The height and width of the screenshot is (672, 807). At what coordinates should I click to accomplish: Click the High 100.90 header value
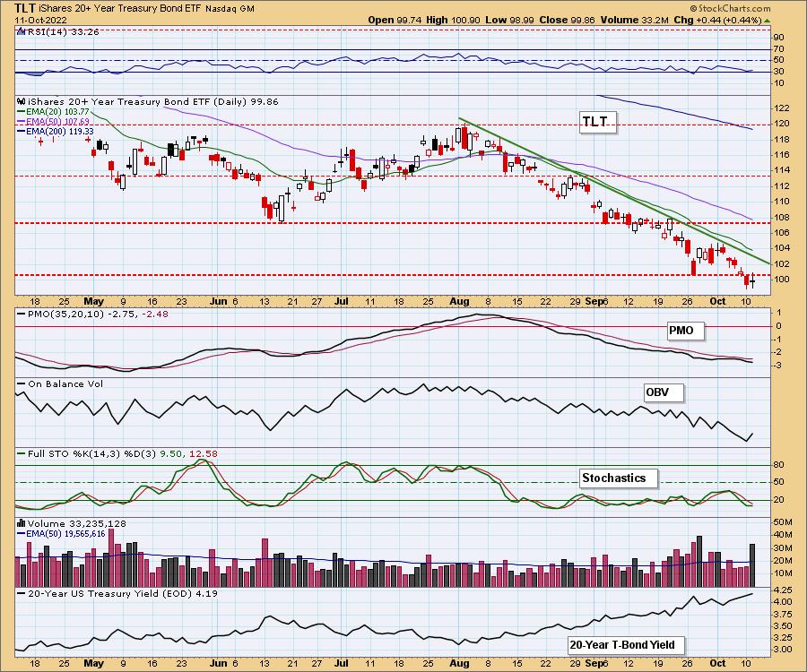453,20
